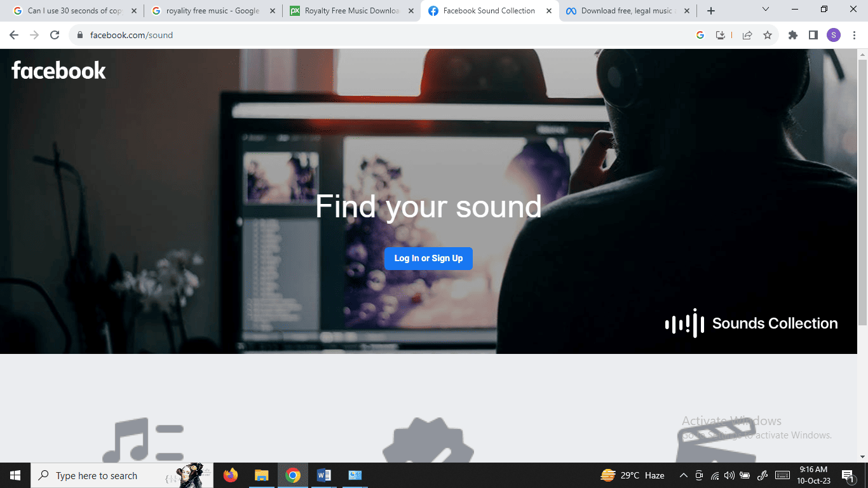
Task: Open the music playlist icon section
Action: coord(143,440)
